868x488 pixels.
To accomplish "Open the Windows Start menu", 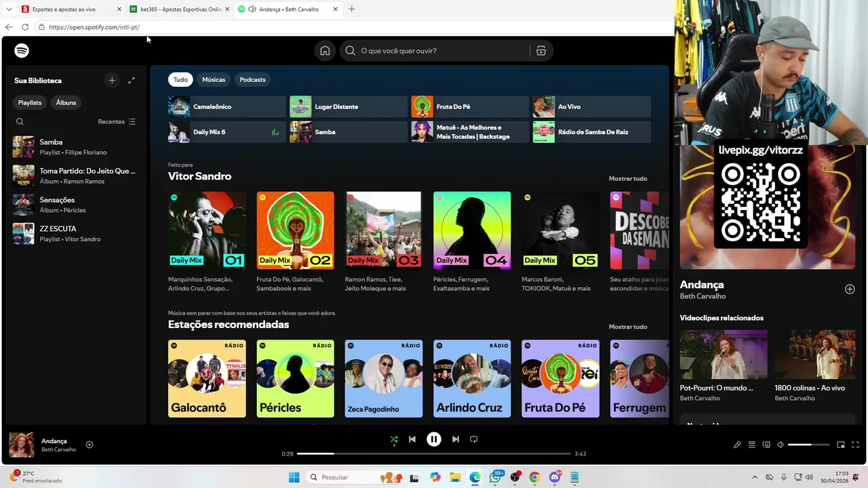I will tap(294, 478).
